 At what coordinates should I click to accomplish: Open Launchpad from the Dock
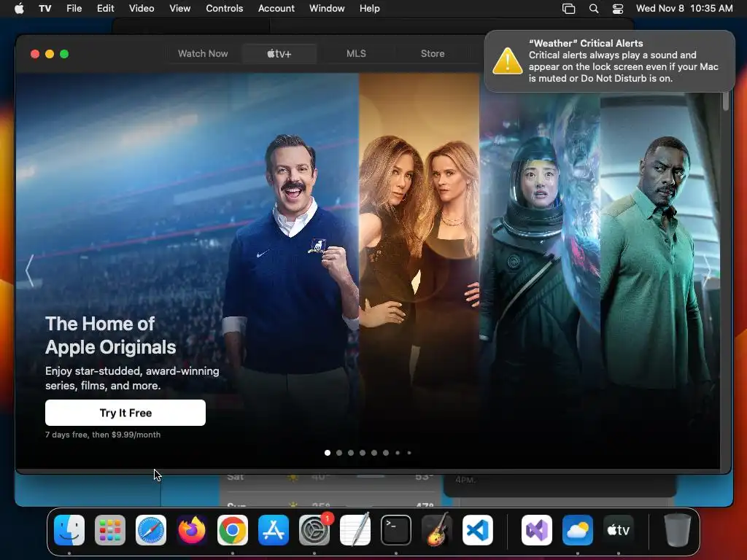pos(110,530)
